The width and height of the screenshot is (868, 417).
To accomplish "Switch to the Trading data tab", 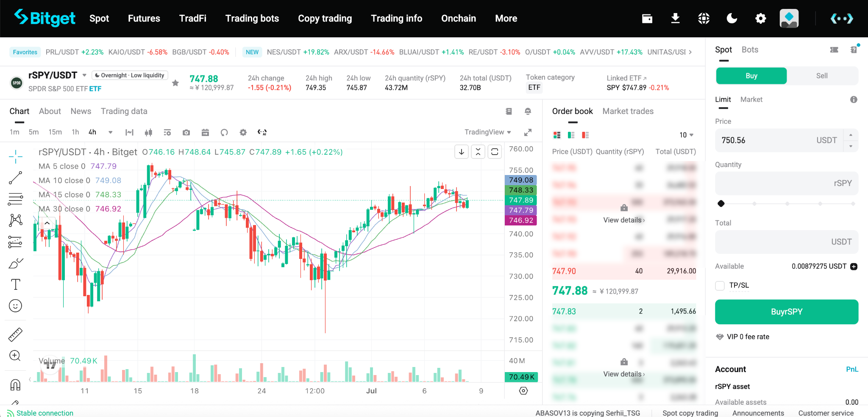I will [x=124, y=111].
